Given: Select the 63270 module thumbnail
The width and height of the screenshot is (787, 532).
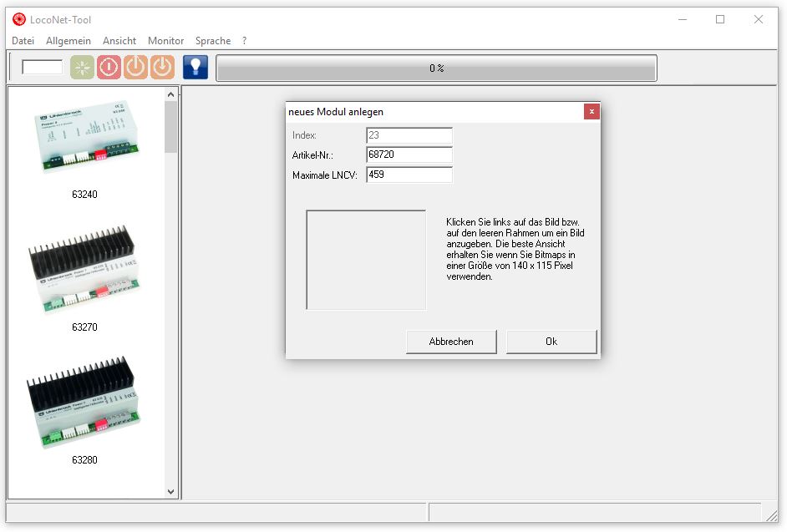Looking at the screenshot, I should pyautogui.click(x=83, y=269).
